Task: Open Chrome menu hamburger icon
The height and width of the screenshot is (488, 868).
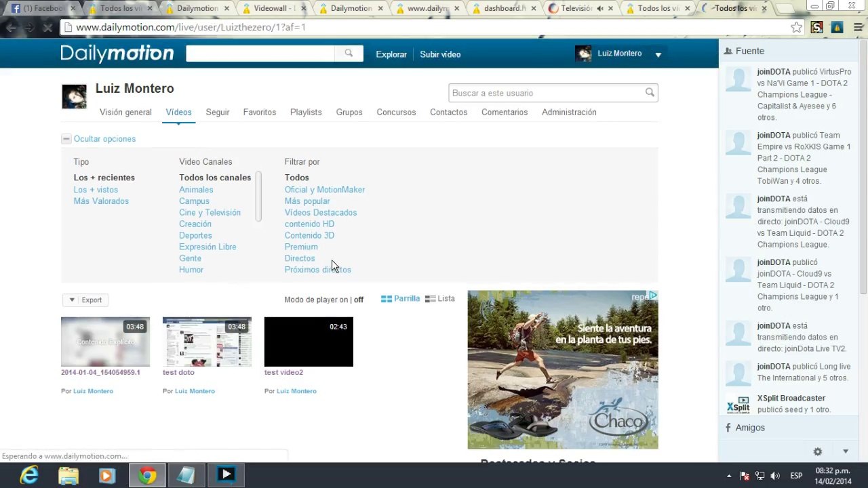Action: tap(857, 27)
